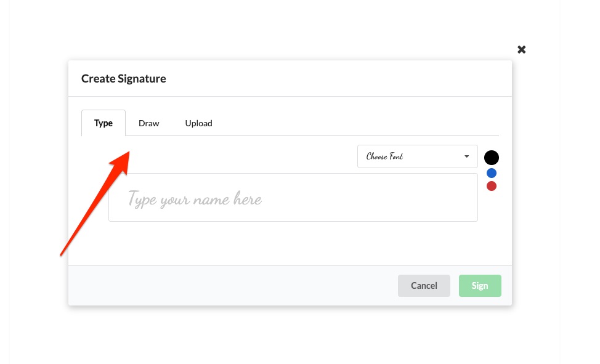Click the Cancel button
Screen dimensions: 600x364
(424, 286)
